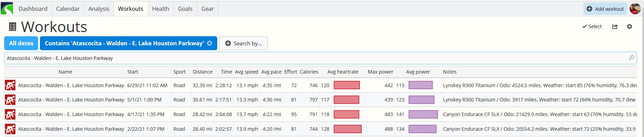Click the 4/17/21 avg power purple bar

coord(423,114)
